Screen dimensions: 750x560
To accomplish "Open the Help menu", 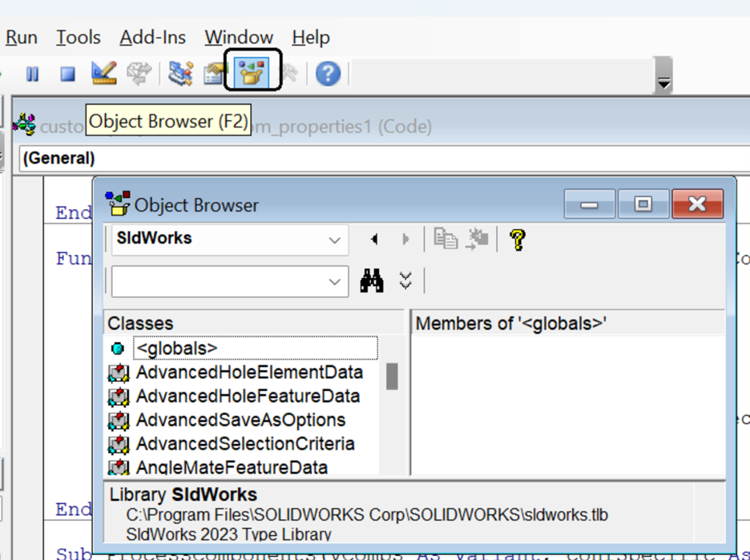I will click(x=311, y=38).
